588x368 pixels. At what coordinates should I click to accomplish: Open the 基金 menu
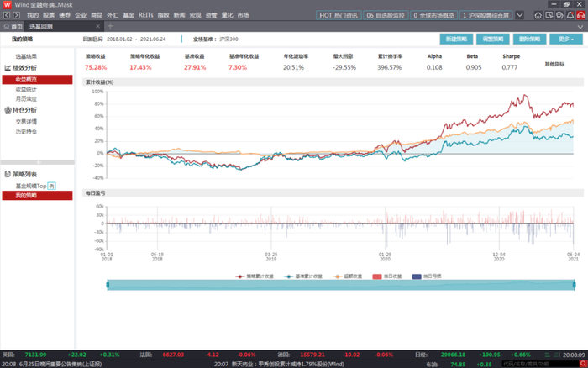tap(129, 15)
